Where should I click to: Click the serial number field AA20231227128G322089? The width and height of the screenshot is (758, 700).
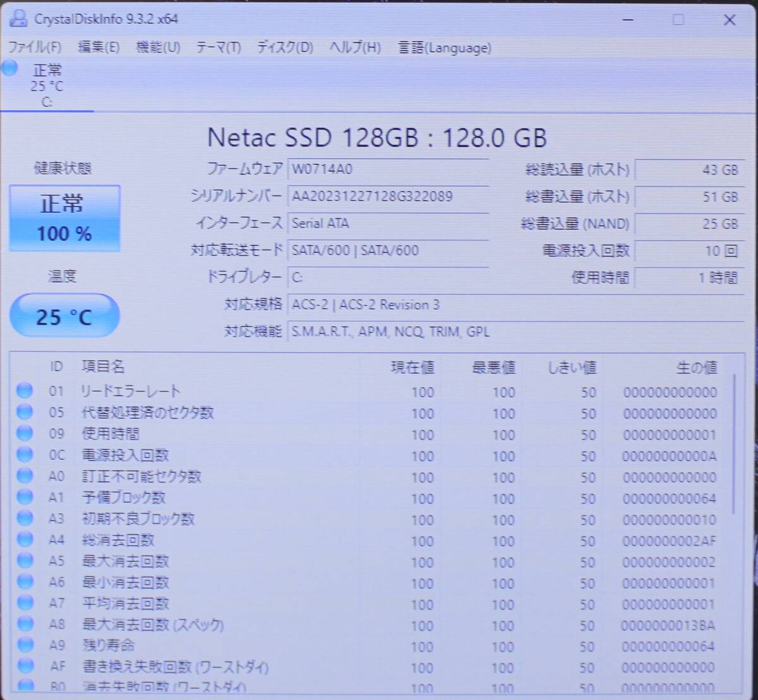[x=388, y=196]
